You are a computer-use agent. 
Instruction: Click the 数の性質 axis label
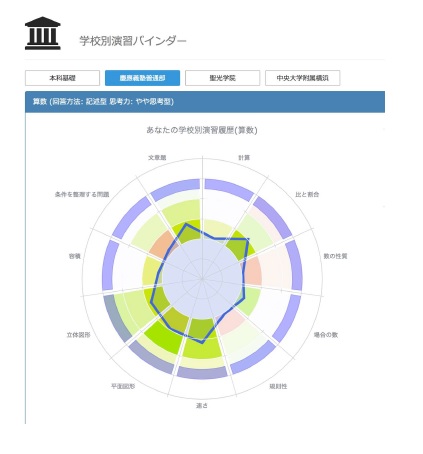click(x=335, y=256)
